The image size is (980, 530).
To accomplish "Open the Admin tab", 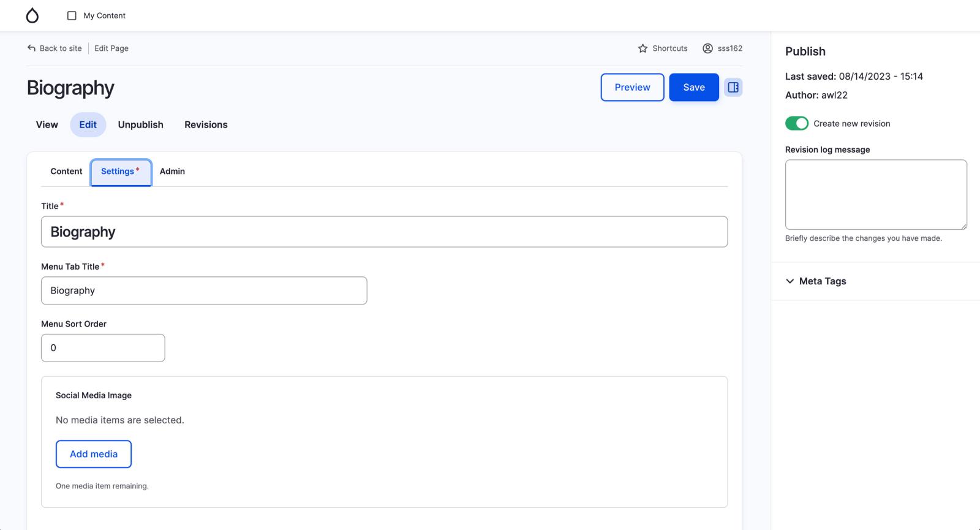I will [172, 172].
